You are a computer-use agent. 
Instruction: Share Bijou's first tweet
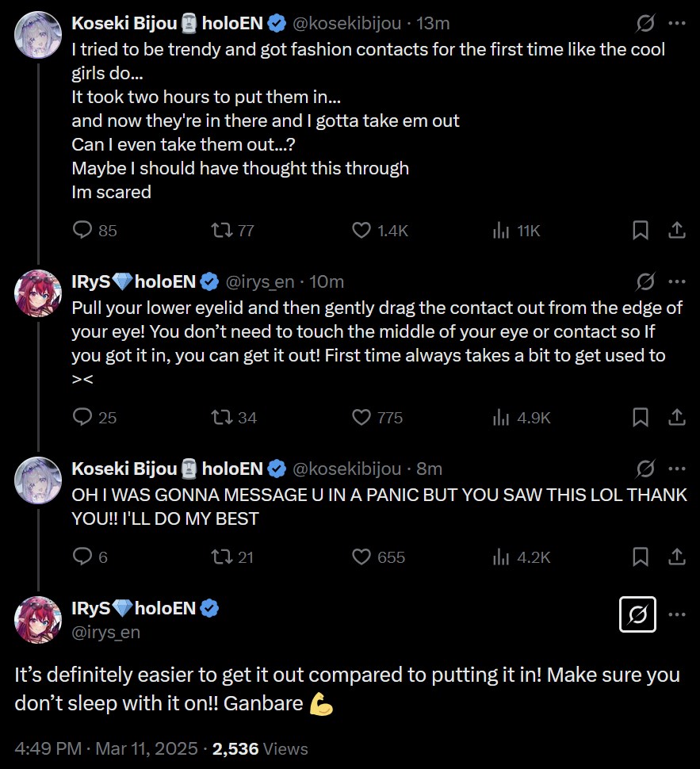click(677, 231)
